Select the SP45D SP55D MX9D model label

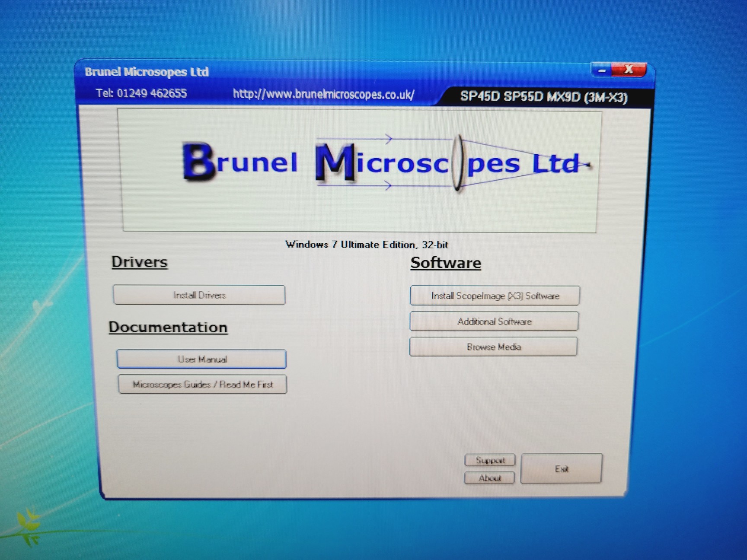coord(543,96)
